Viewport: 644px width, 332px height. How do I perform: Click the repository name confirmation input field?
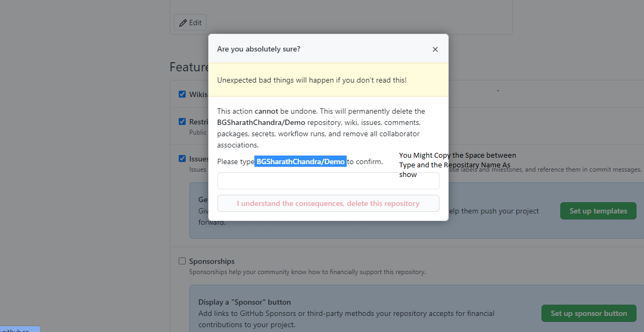[328, 181]
